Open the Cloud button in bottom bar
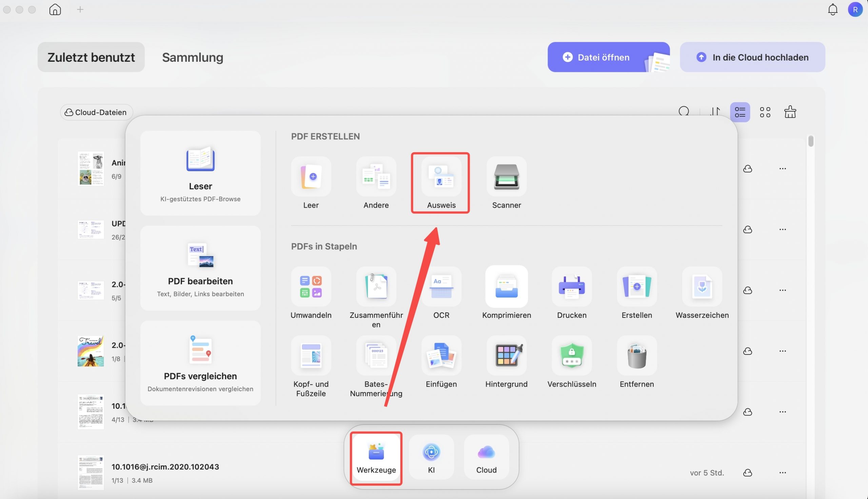 [x=486, y=458]
